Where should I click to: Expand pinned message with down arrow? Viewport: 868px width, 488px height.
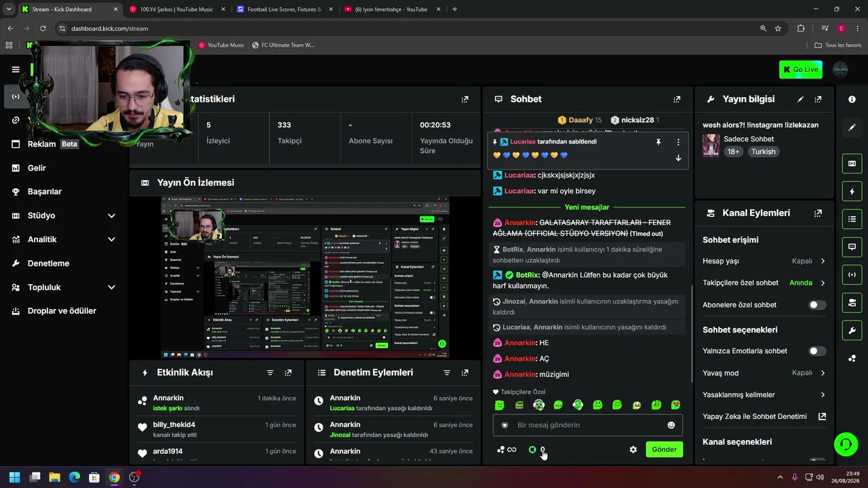[x=678, y=158]
